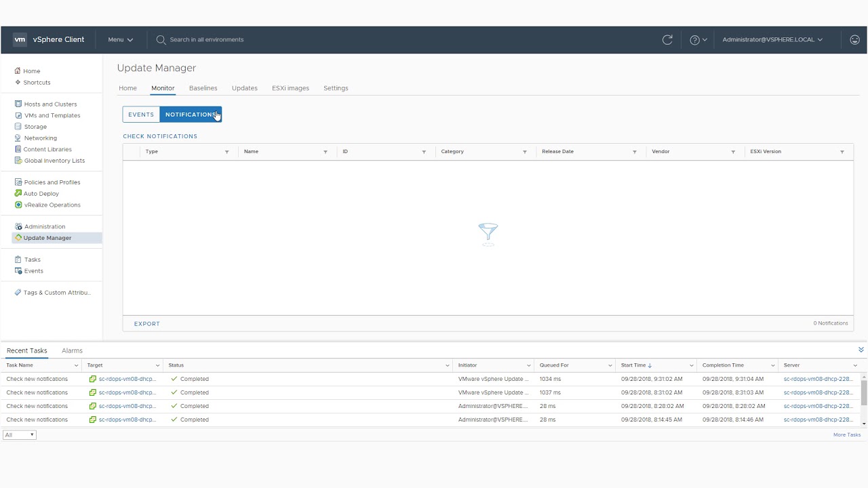This screenshot has height=488, width=868.
Task: Open Hosts and Clusters in sidebar
Action: (51, 104)
